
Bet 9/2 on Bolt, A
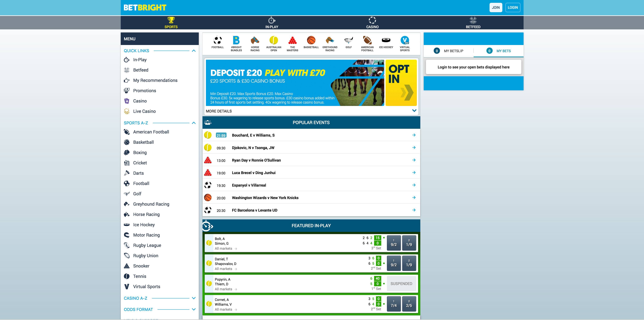tap(394, 243)
